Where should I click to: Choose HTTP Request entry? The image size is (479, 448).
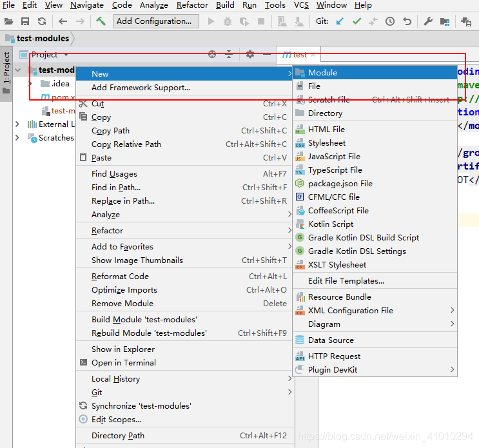pos(375,356)
